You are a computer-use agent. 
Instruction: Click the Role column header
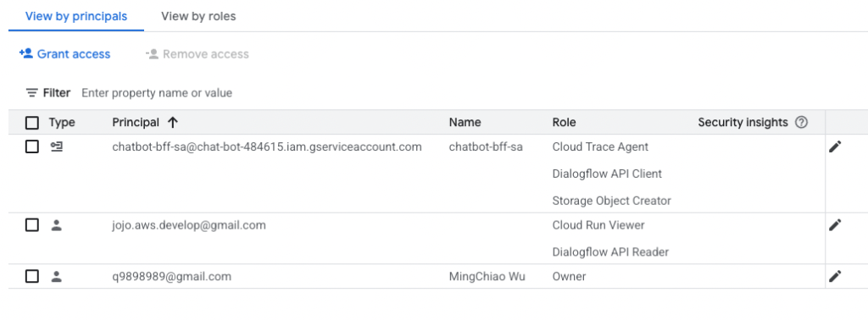[x=564, y=123]
